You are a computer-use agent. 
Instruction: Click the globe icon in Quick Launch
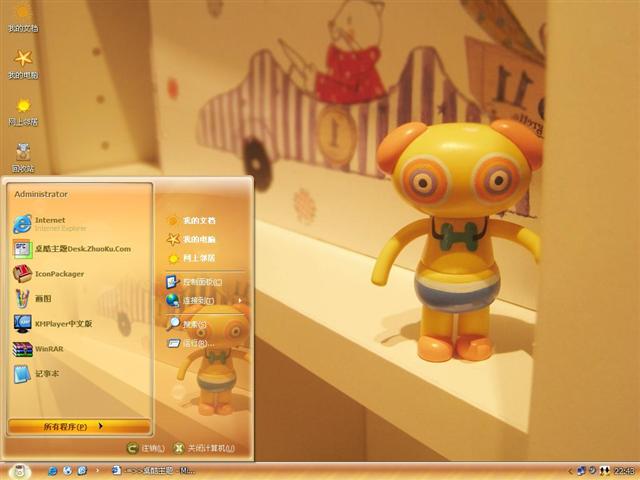click(x=67, y=471)
